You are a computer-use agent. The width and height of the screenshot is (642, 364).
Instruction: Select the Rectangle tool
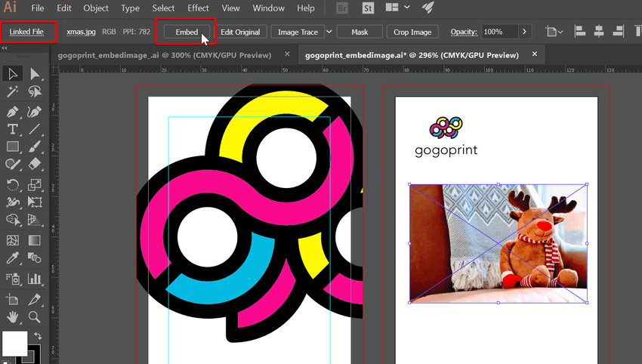(x=13, y=147)
